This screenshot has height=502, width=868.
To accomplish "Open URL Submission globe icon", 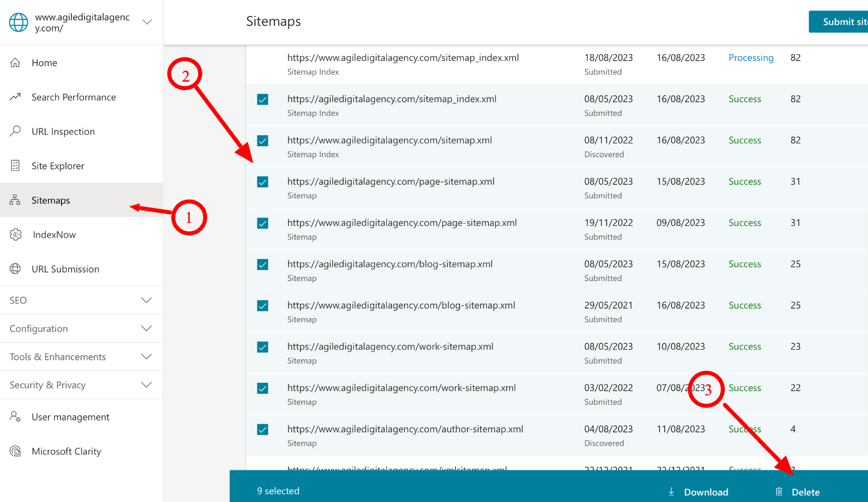I will point(16,269).
